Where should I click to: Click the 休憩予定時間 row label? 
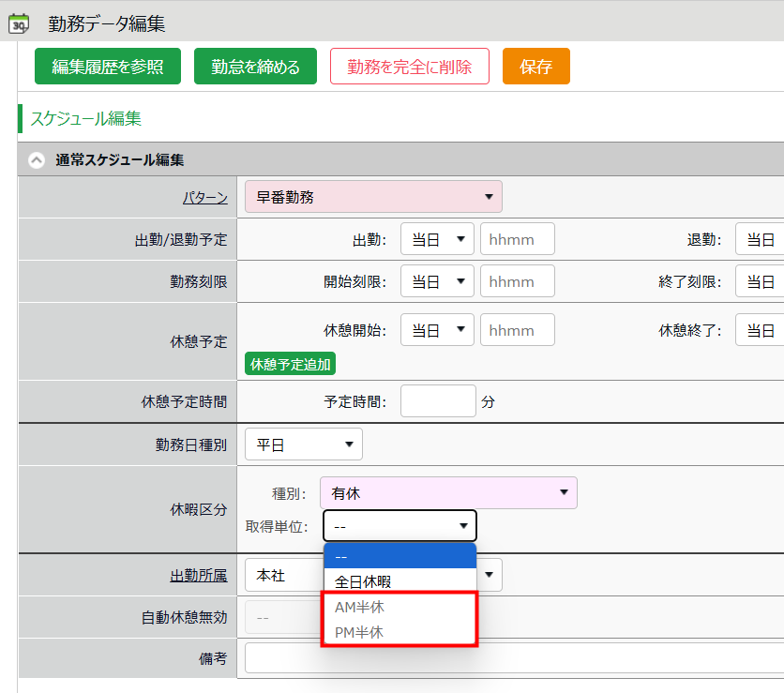(184, 401)
